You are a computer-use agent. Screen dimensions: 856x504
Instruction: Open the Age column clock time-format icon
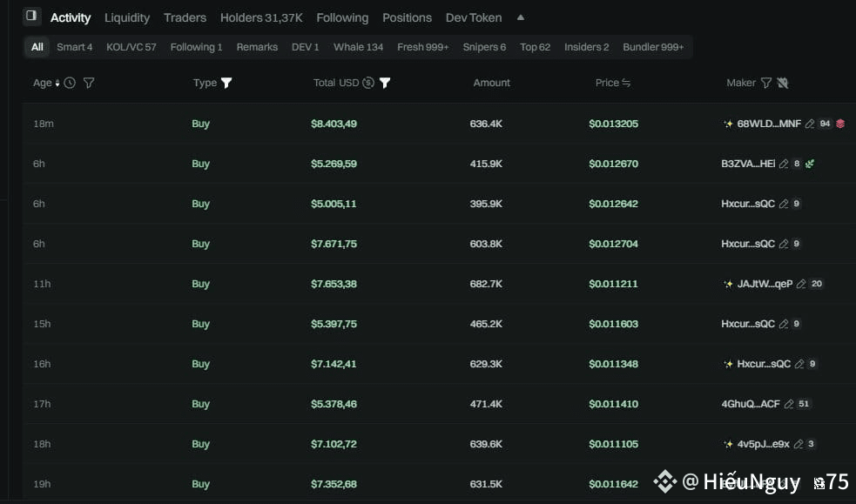(x=70, y=83)
